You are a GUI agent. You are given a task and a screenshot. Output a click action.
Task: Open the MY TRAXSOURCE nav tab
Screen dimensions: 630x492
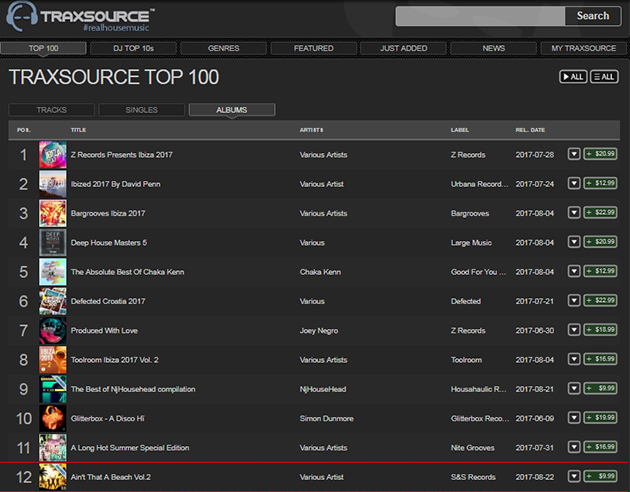point(583,48)
